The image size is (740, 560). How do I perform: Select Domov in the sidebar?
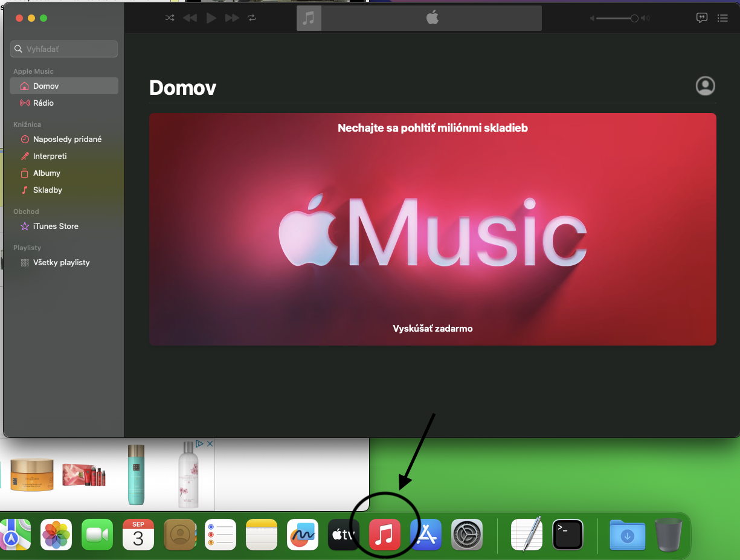click(x=64, y=86)
